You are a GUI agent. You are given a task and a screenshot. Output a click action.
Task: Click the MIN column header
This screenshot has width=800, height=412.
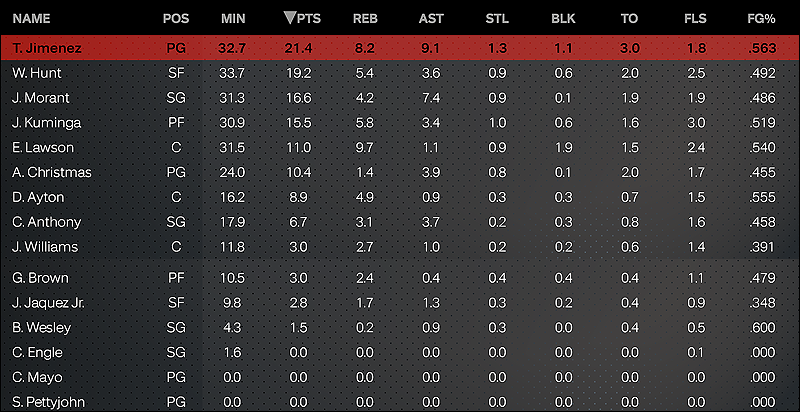(233, 19)
